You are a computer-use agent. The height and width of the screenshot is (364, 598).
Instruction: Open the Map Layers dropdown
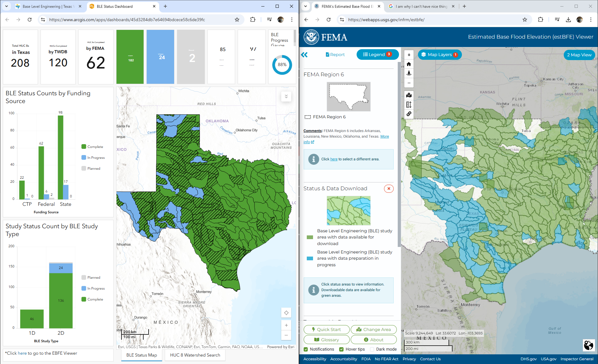tap(439, 55)
